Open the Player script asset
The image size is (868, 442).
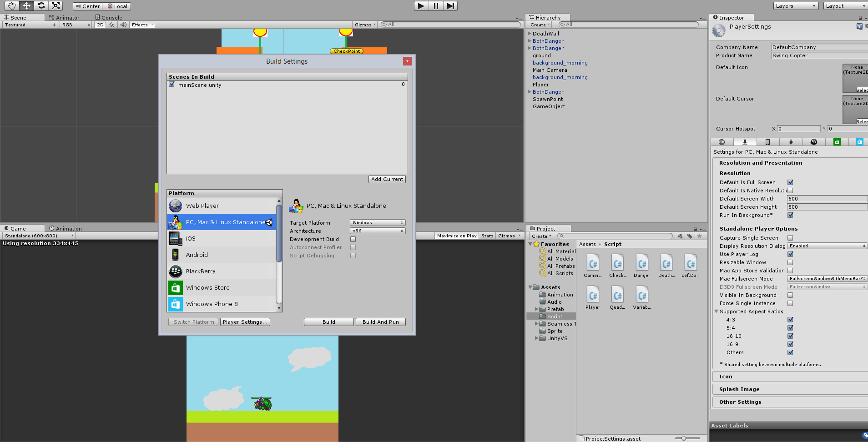pos(593,298)
